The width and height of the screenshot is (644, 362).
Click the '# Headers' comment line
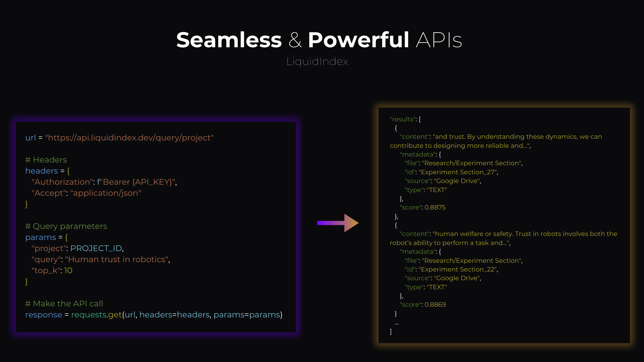(x=46, y=160)
